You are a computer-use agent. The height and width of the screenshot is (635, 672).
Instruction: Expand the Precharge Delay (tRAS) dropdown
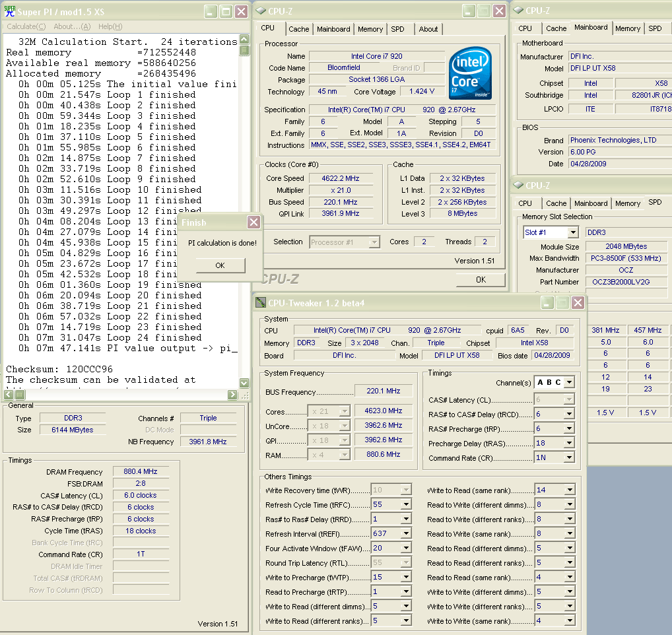point(569,443)
